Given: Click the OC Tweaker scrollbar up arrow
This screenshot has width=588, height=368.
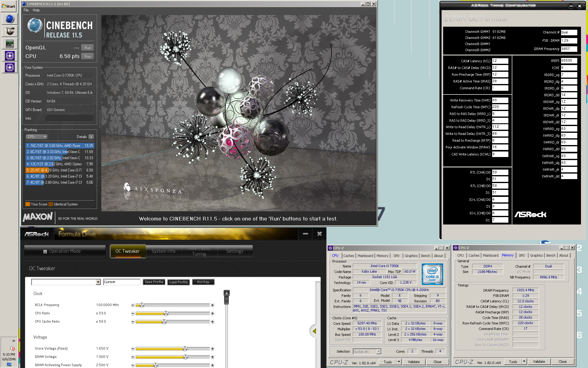Looking at the screenshot, I should [227, 293].
